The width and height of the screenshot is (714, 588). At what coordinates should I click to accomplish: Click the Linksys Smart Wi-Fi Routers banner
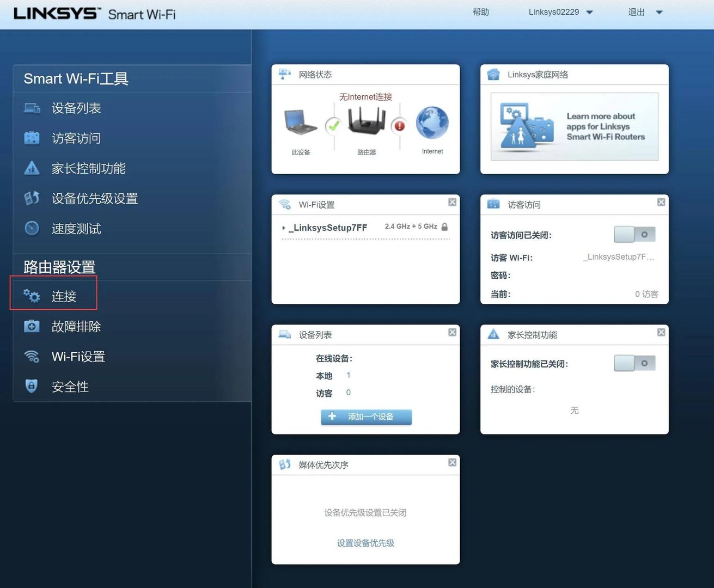pos(574,126)
